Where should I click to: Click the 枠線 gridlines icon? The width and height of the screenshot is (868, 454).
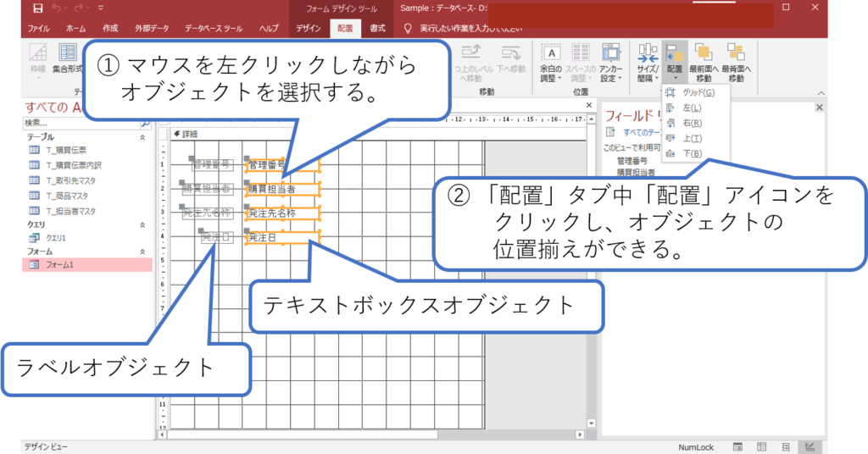pyautogui.click(x=37, y=60)
